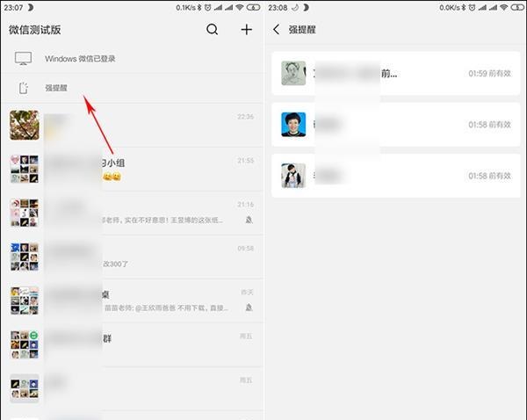Tap Wi-Fi status icon in left status bar
This screenshot has height=420, width=527.
240,7
